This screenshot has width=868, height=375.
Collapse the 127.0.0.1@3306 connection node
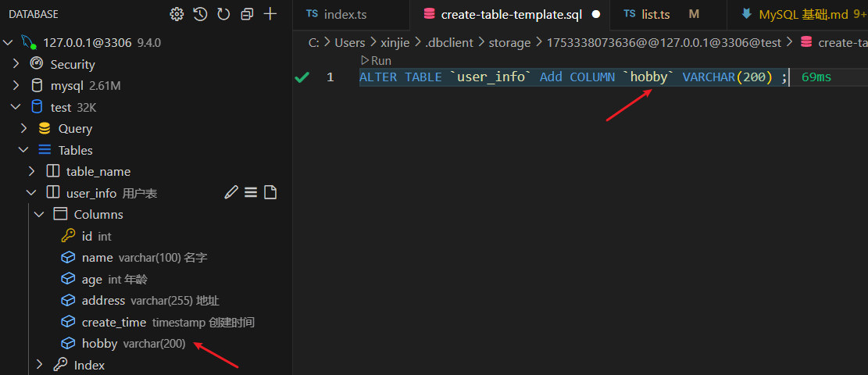click(x=11, y=43)
